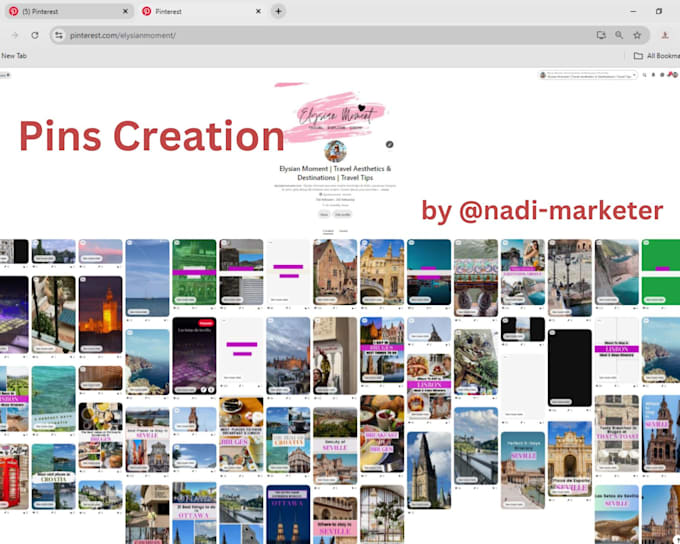Open the orange illuminated tower night pin
The height and width of the screenshot is (544, 680).
tap(101, 315)
